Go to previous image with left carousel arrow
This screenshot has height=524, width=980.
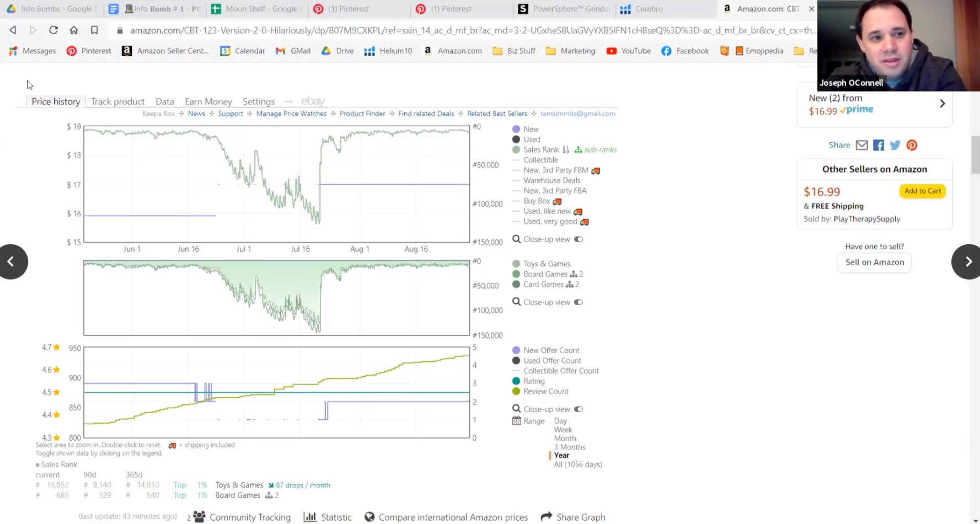click(x=10, y=261)
